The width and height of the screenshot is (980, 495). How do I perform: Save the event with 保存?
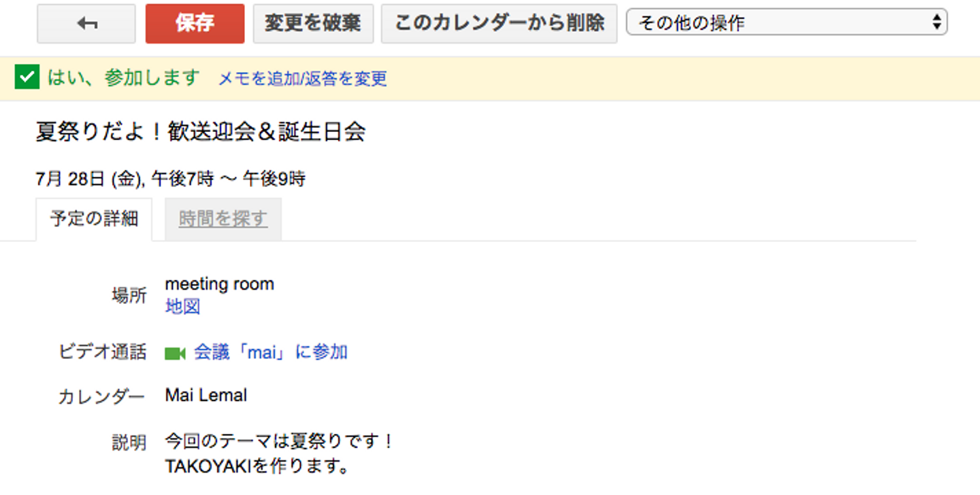(x=195, y=24)
